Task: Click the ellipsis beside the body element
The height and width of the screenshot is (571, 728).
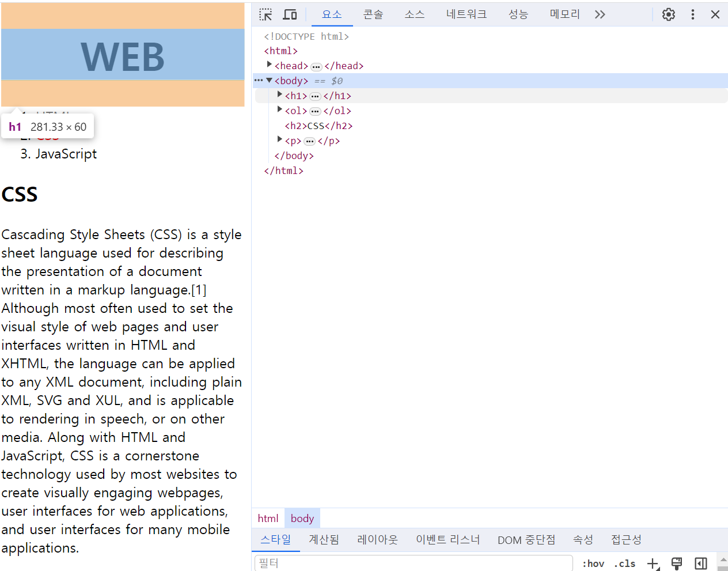Action: (x=257, y=80)
